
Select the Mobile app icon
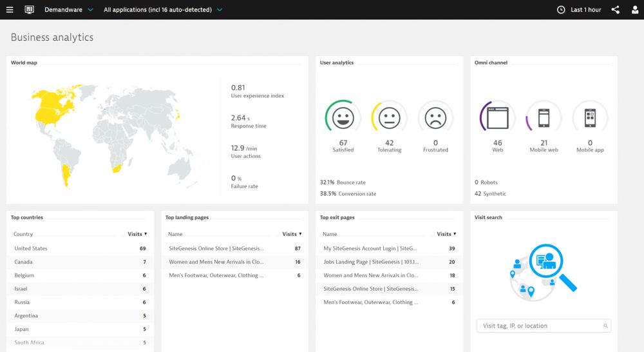[590, 118]
